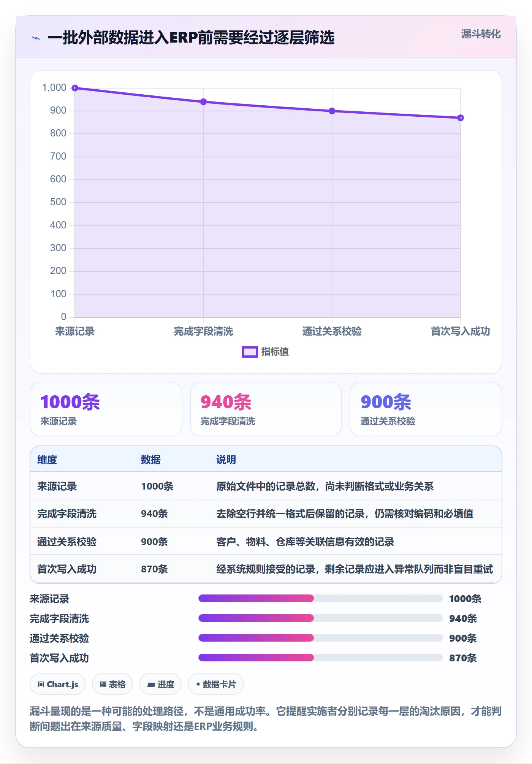Open the 940条 完成字段清洗 data card

tap(266, 409)
